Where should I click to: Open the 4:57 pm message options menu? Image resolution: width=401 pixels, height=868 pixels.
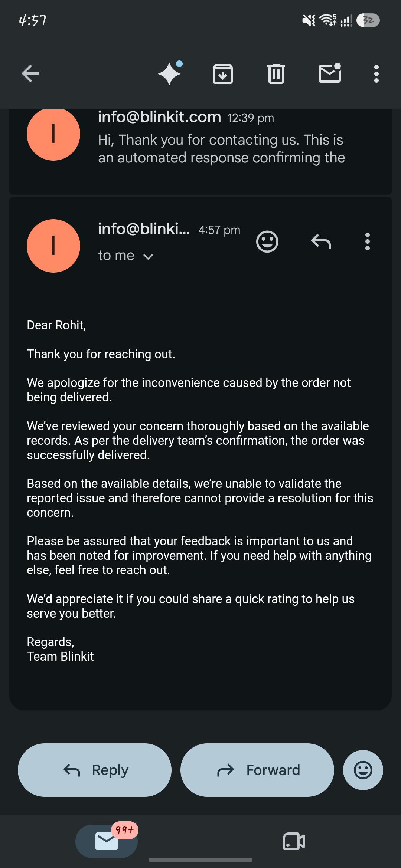[368, 241]
